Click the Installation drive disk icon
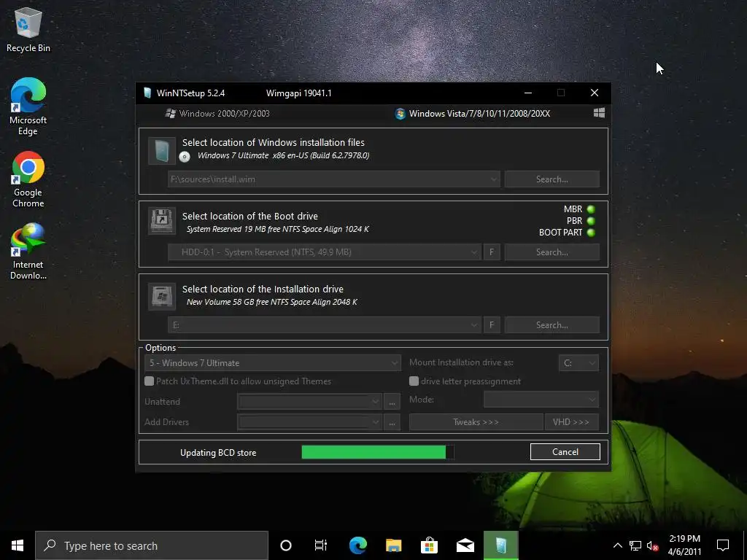 [162, 296]
